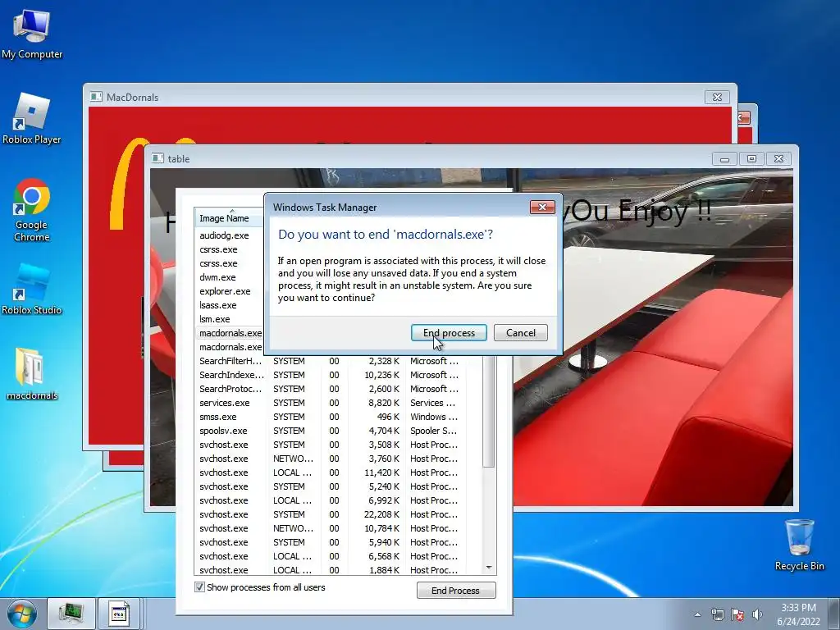Image resolution: width=840 pixels, height=630 pixels.
Task: Close the MacDornals window
Action: [717, 97]
